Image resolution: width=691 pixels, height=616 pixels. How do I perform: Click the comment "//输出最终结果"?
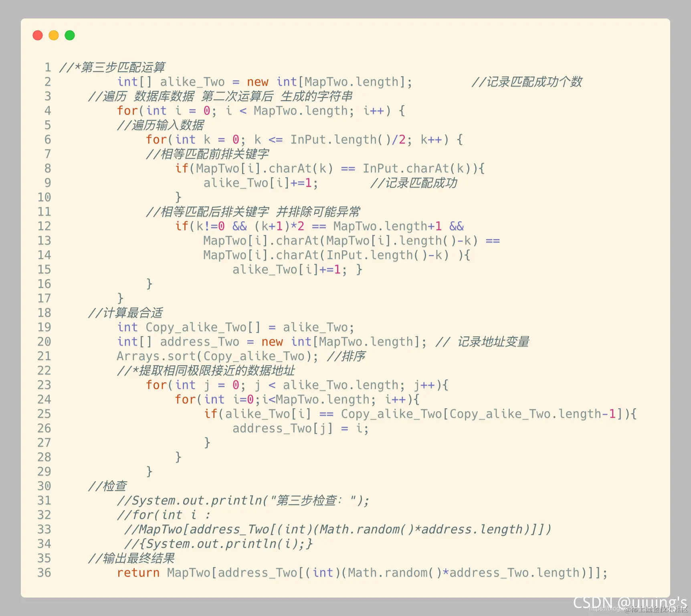[131, 558]
